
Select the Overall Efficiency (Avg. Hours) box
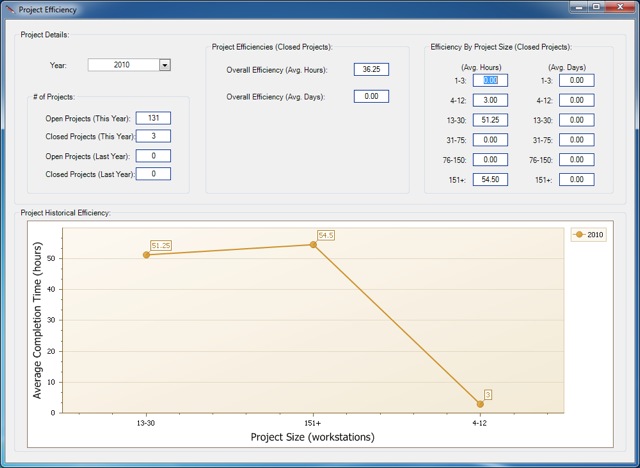pos(371,70)
